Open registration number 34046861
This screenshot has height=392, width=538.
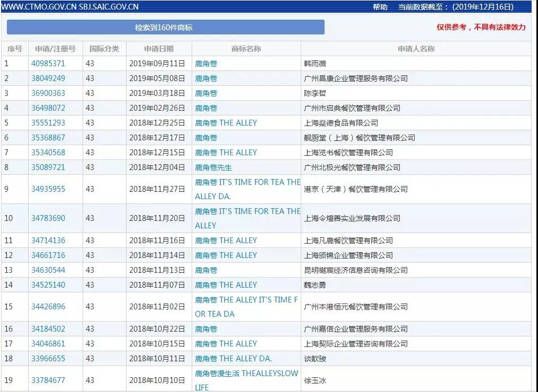(x=48, y=344)
